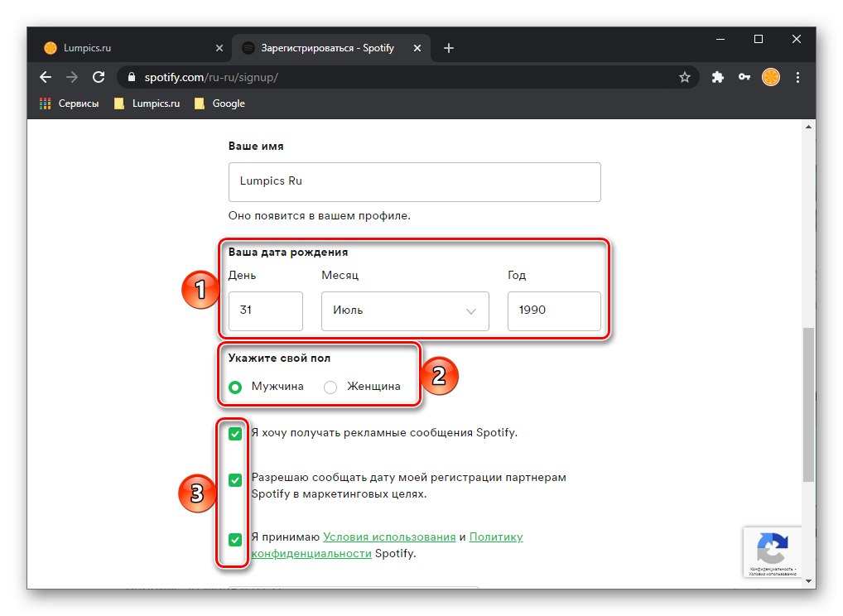This screenshot has height=616, width=843.
Task: Click the page vertical scrollbar thumb
Action: (809, 404)
